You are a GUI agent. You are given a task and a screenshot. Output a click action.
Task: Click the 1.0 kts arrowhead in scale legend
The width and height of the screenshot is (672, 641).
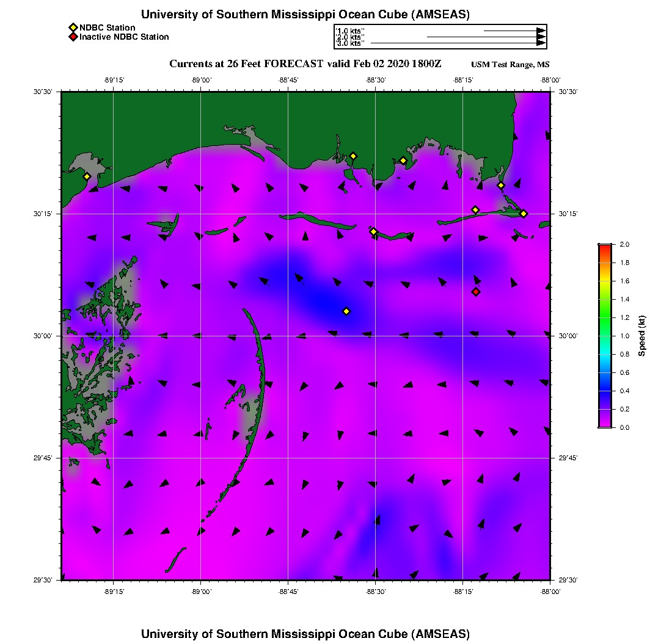[x=541, y=31]
